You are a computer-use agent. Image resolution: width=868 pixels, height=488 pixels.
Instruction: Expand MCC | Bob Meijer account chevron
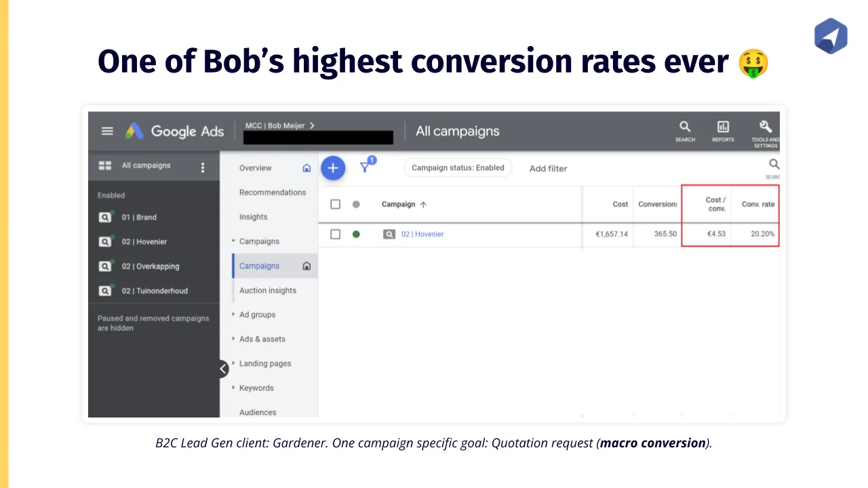[312, 125]
